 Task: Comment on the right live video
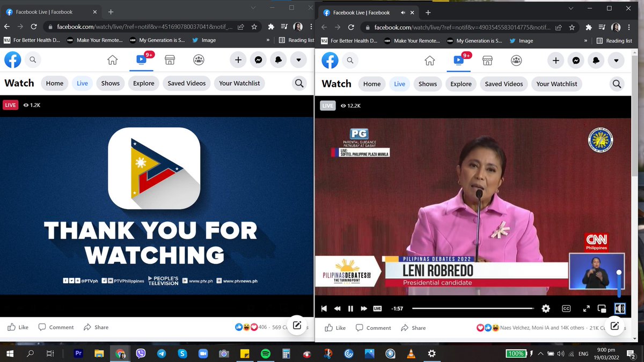tap(373, 328)
